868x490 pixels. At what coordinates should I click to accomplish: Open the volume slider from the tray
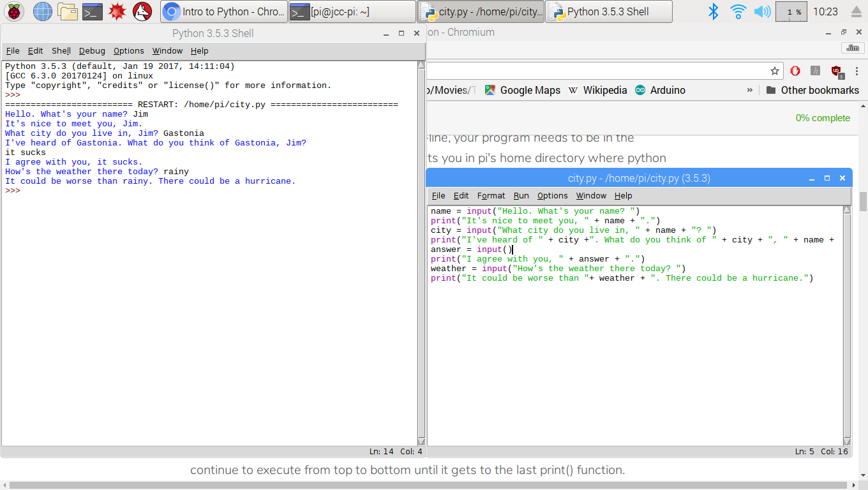point(762,11)
